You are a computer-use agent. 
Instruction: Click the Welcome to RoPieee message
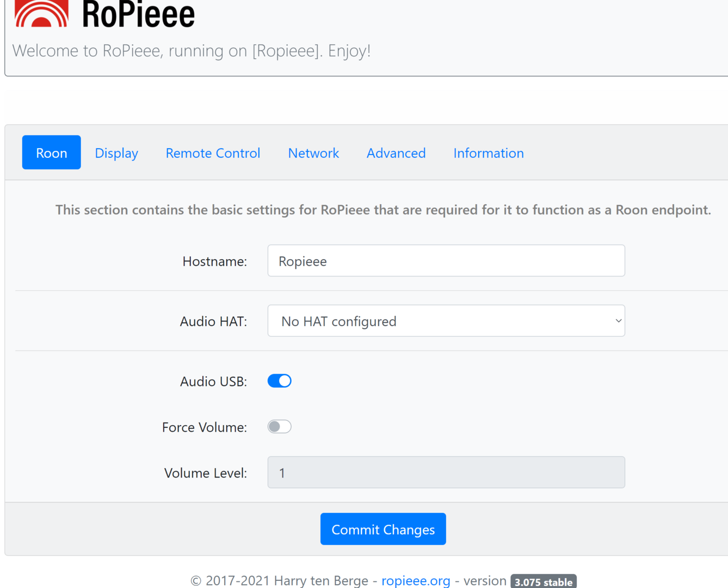pos(191,51)
